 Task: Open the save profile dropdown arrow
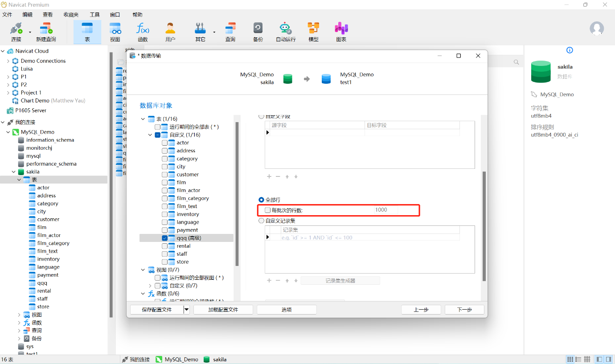(186, 310)
